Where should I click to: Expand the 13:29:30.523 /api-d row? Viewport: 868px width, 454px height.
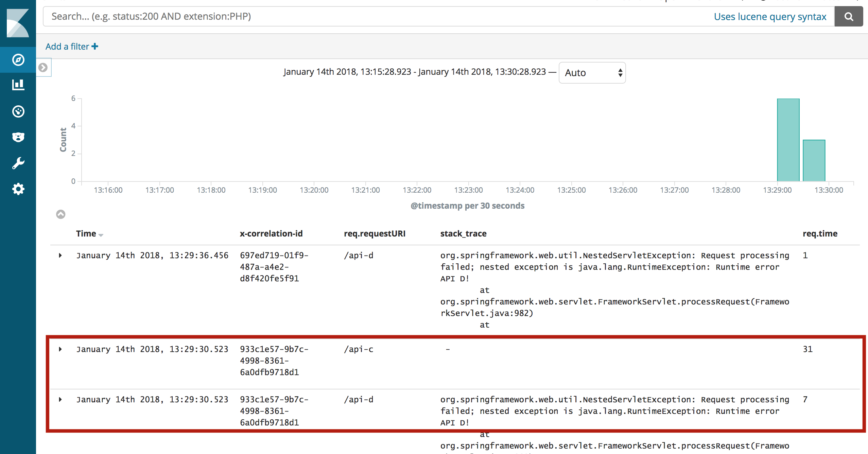click(x=60, y=399)
